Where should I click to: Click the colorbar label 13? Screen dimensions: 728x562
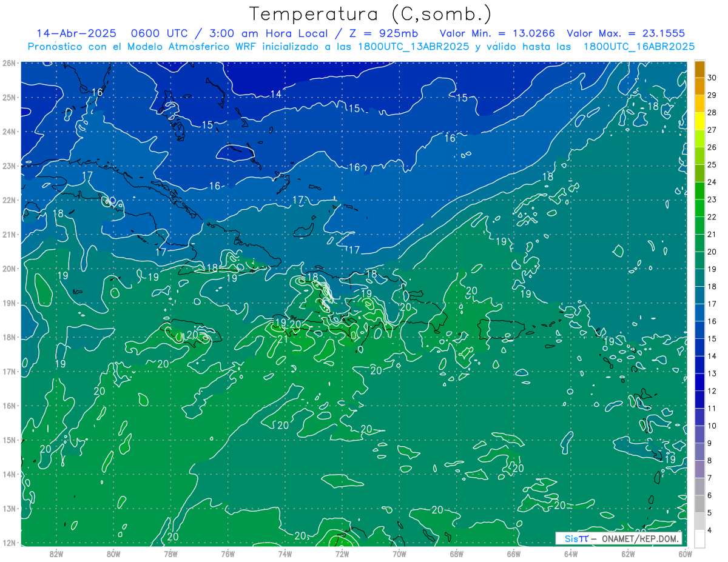tap(712, 373)
